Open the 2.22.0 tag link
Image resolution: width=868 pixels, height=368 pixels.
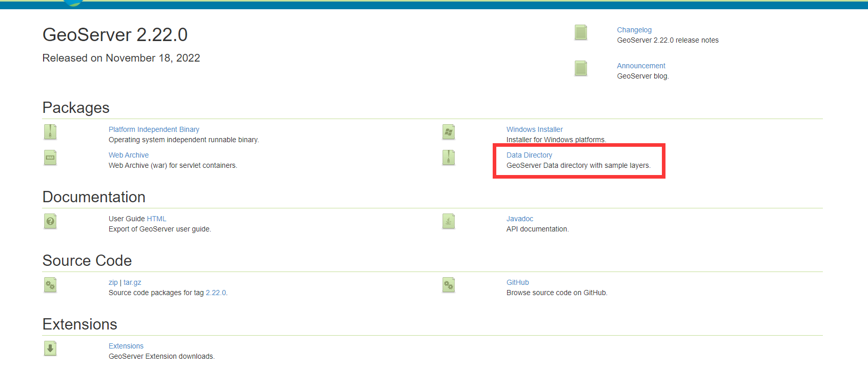[x=216, y=293]
